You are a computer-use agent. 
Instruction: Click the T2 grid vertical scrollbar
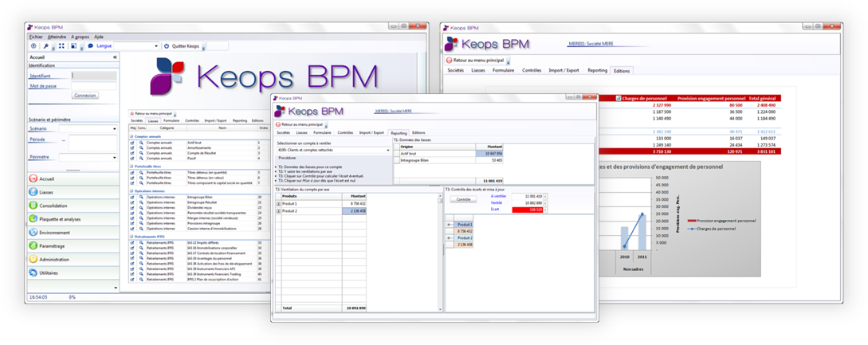point(441,252)
